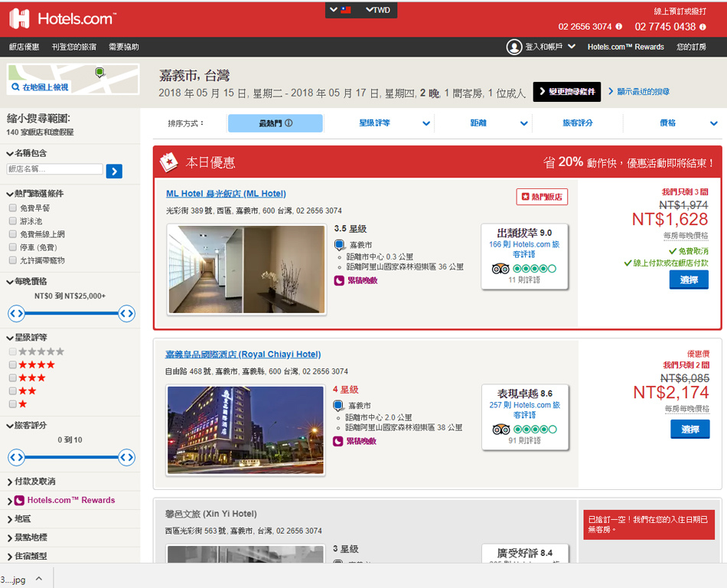Viewport: 727px width, 588px height.
Task: Open Royal Chiayi Hotel night exterior photo
Action: (246, 430)
